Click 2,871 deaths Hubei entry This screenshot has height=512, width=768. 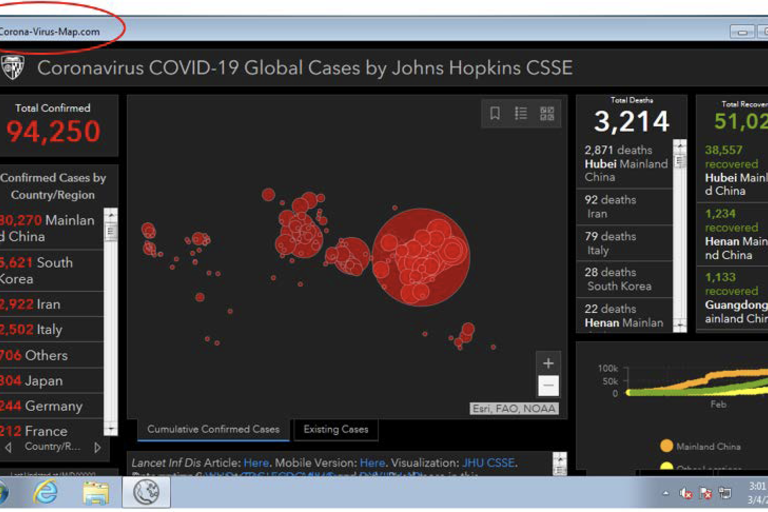click(x=624, y=163)
